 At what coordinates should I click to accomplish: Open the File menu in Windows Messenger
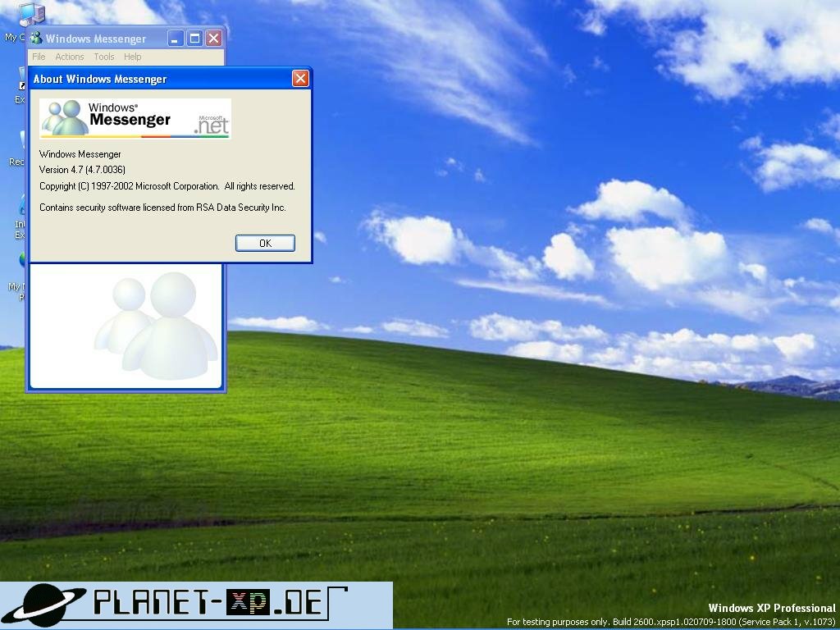coord(39,57)
